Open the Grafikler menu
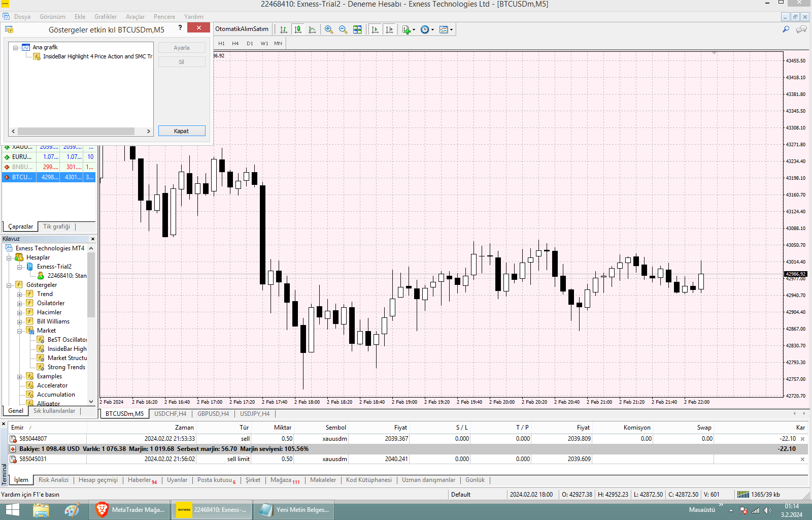This screenshot has width=812, height=520. [106, 17]
